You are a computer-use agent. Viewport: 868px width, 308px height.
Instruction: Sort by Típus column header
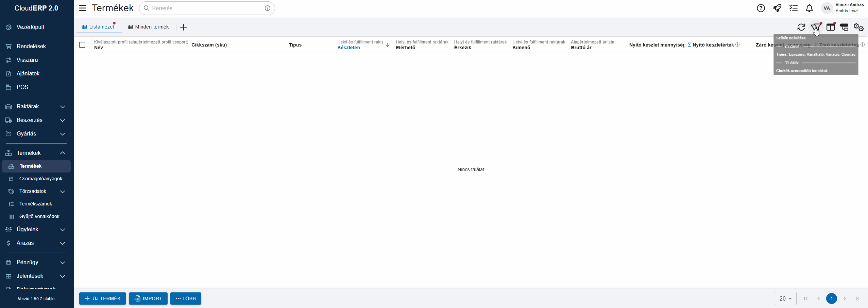[x=295, y=45]
